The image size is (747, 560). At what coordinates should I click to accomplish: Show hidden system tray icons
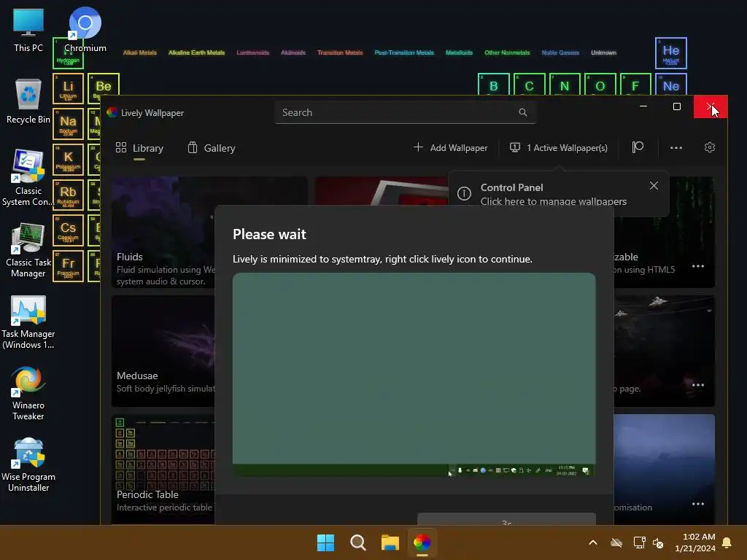point(593,542)
